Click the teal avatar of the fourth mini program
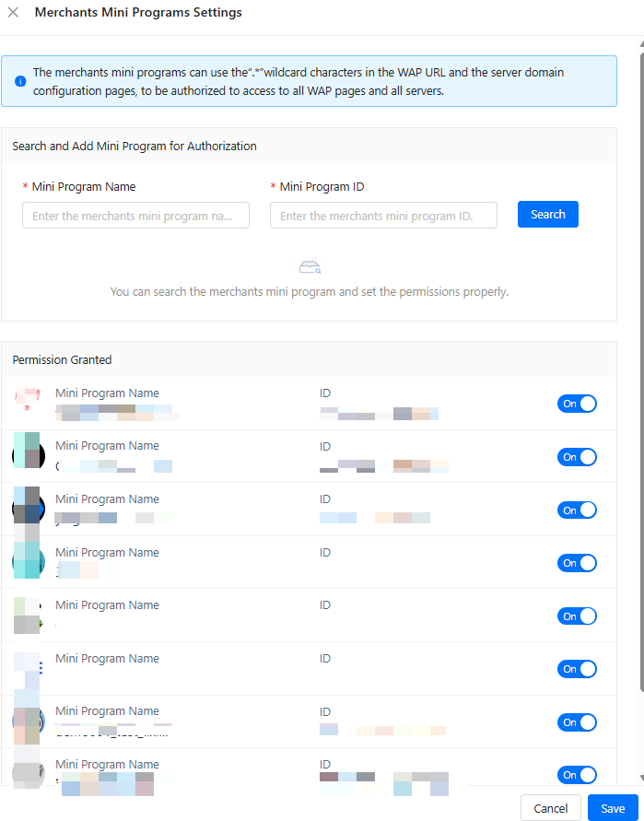The height and width of the screenshot is (821, 644). point(27,560)
